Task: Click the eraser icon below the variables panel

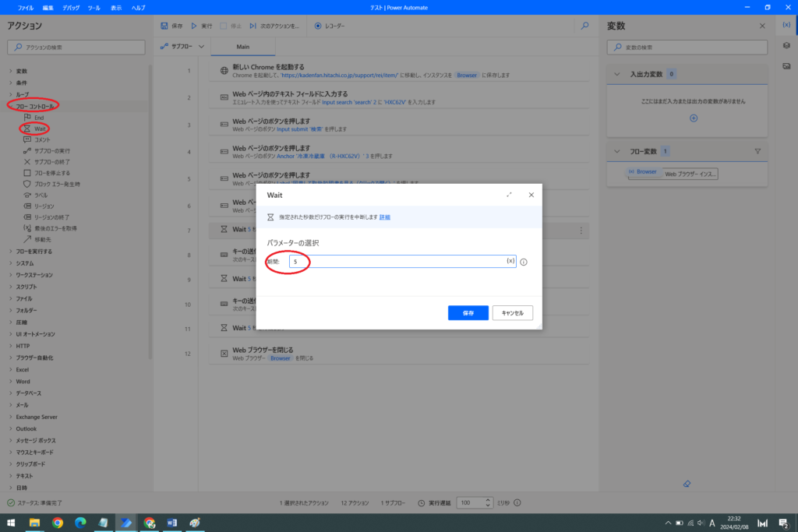Action: pos(687,483)
